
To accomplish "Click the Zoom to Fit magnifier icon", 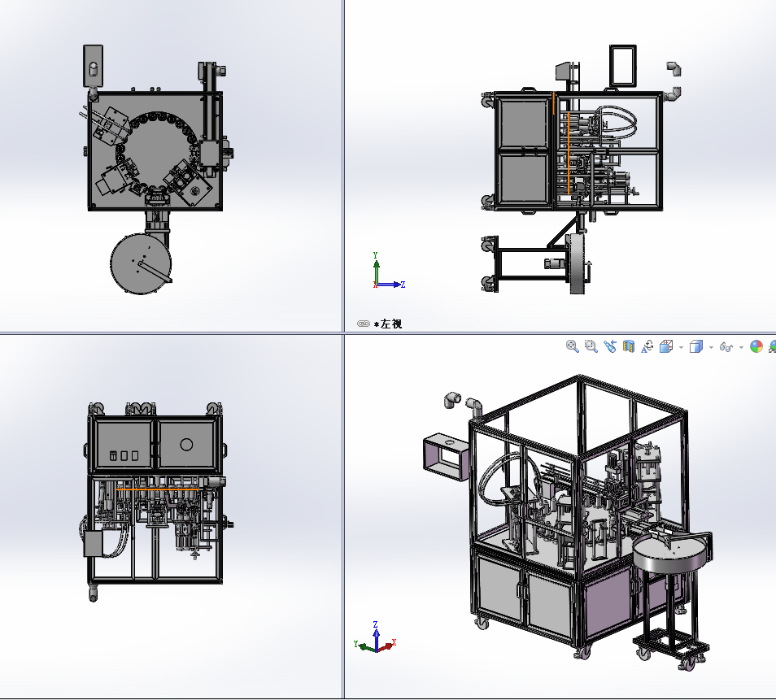I will (573, 346).
